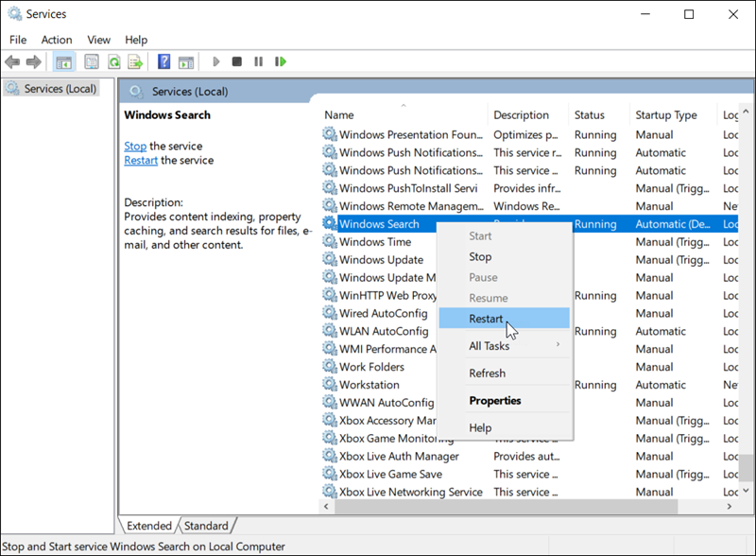756x556 pixels.
Task: Click the Restart the service link
Action: coord(140,160)
